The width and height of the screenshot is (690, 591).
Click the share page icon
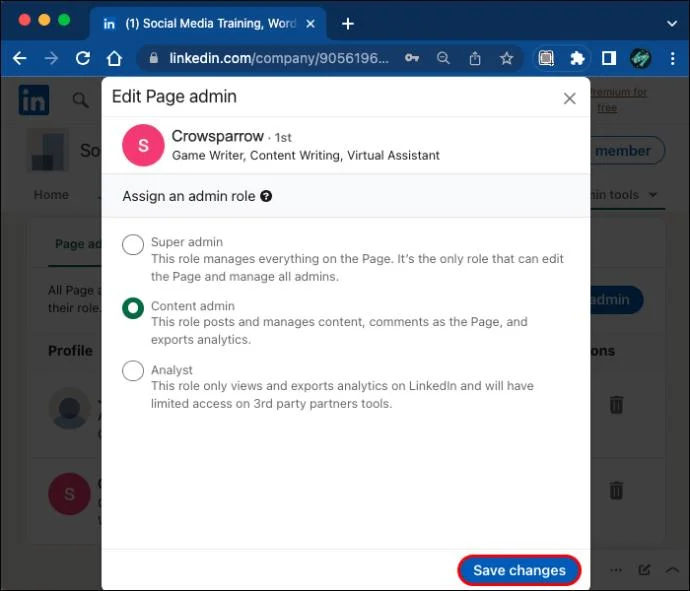pos(475,58)
